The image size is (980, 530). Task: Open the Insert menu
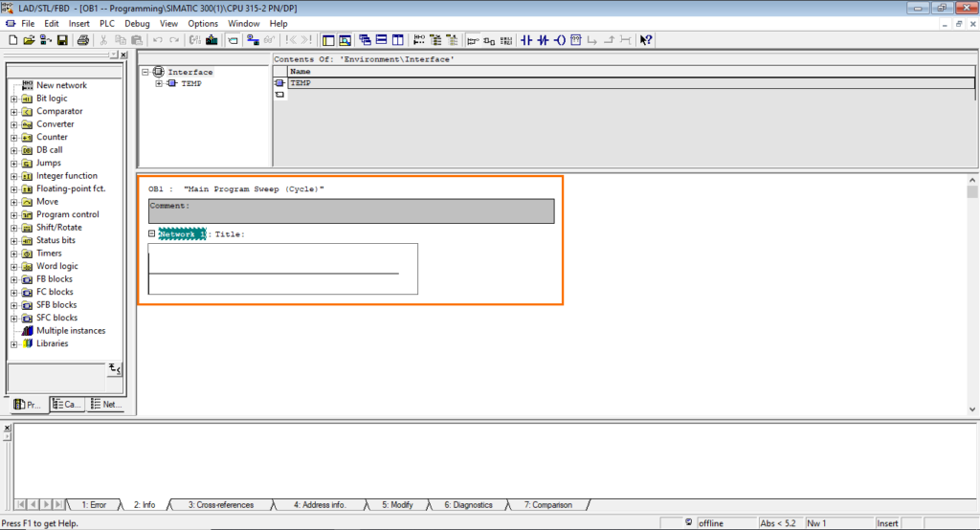click(78, 24)
